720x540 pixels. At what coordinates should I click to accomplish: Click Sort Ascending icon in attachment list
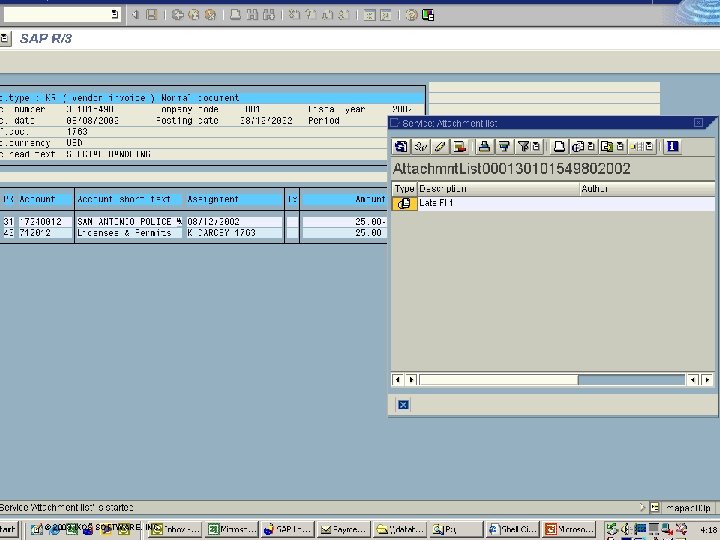484,146
